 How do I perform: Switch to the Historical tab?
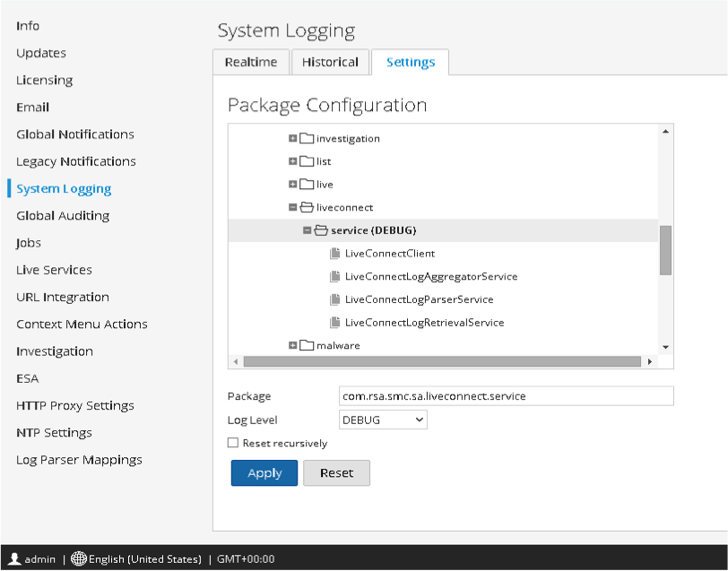(330, 63)
